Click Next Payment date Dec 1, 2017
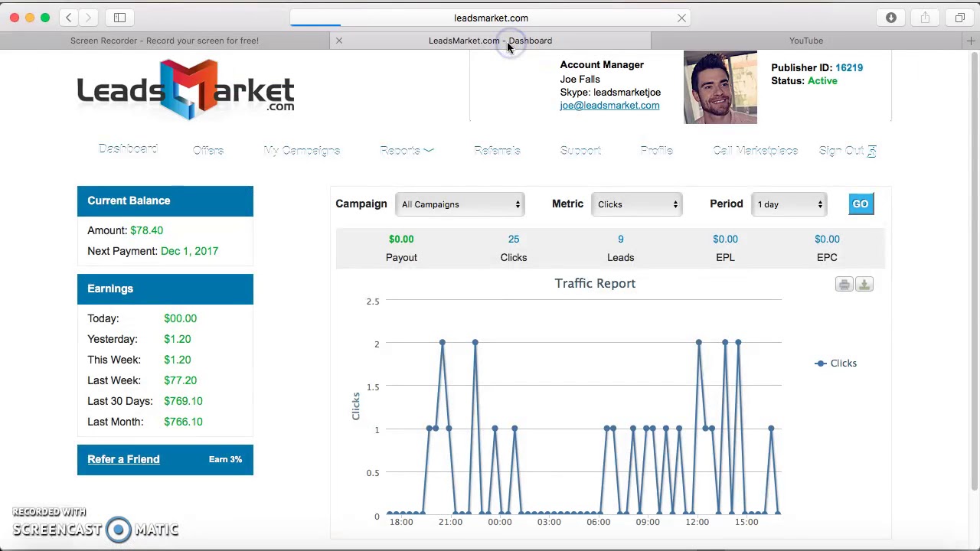Screen dimensions: 980x551 click(x=189, y=251)
